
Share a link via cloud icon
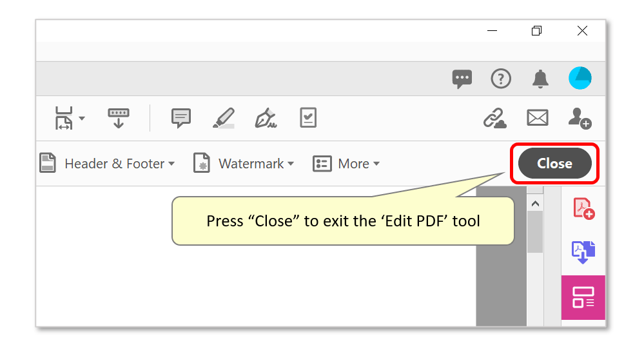tap(494, 119)
